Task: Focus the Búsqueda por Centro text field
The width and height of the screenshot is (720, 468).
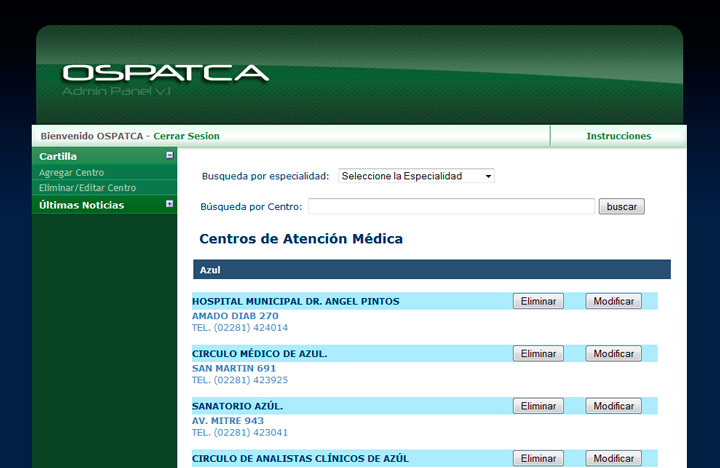Action: pos(451,206)
